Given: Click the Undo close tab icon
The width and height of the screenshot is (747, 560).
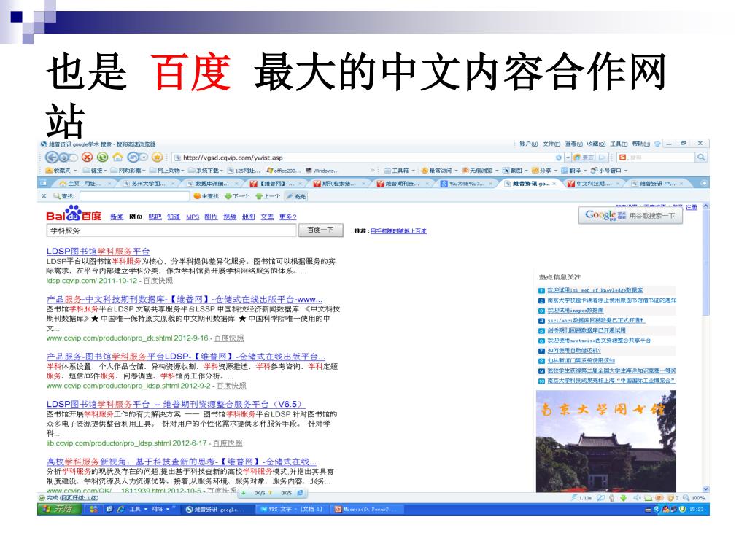Looking at the screenshot, I should 134,157.
